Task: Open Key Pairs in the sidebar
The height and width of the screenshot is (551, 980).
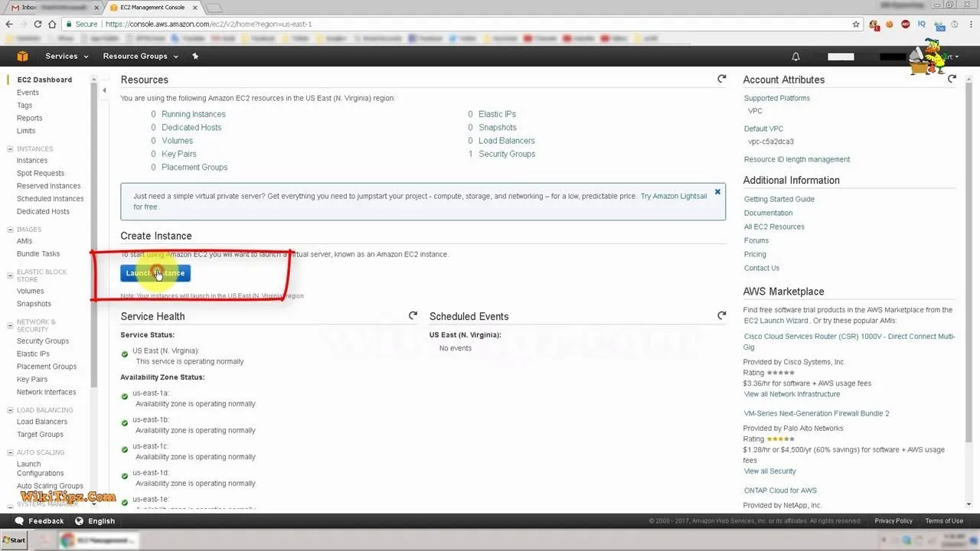Action: pyautogui.click(x=32, y=379)
